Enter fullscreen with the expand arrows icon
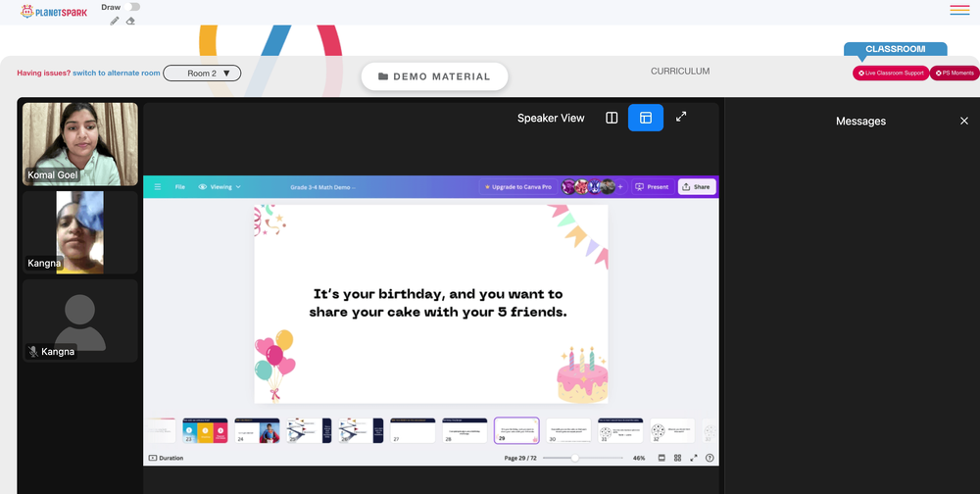 coord(681,117)
